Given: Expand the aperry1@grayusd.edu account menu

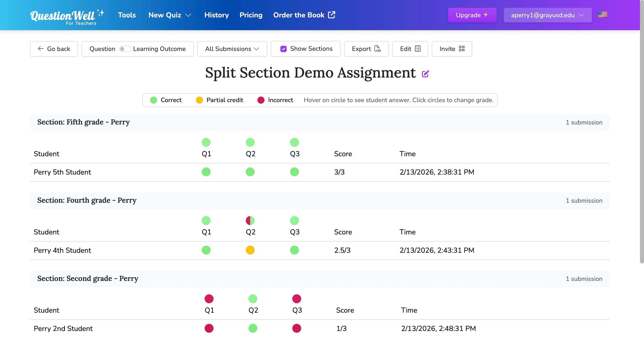Looking at the screenshot, I should pyautogui.click(x=548, y=15).
